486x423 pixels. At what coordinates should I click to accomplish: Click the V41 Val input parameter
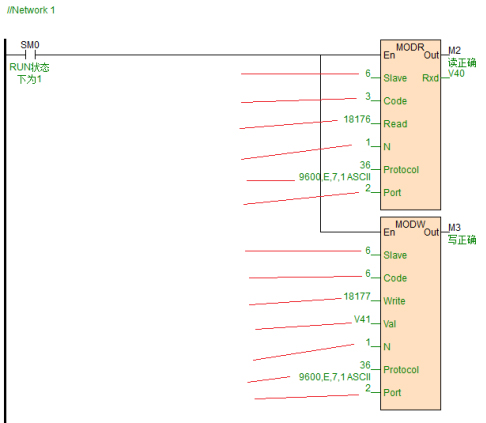coord(362,319)
